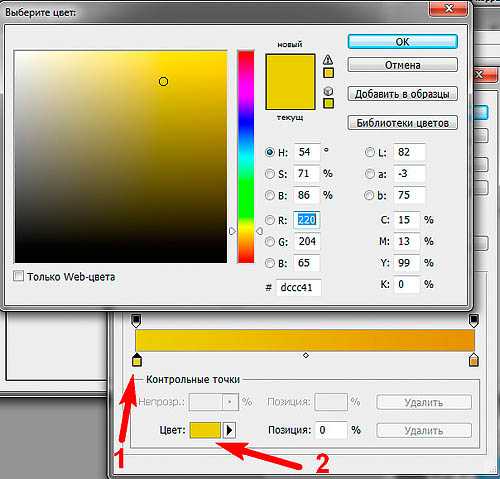
Task: Enable the Только Web-цвета checkbox
Action: (18, 276)
